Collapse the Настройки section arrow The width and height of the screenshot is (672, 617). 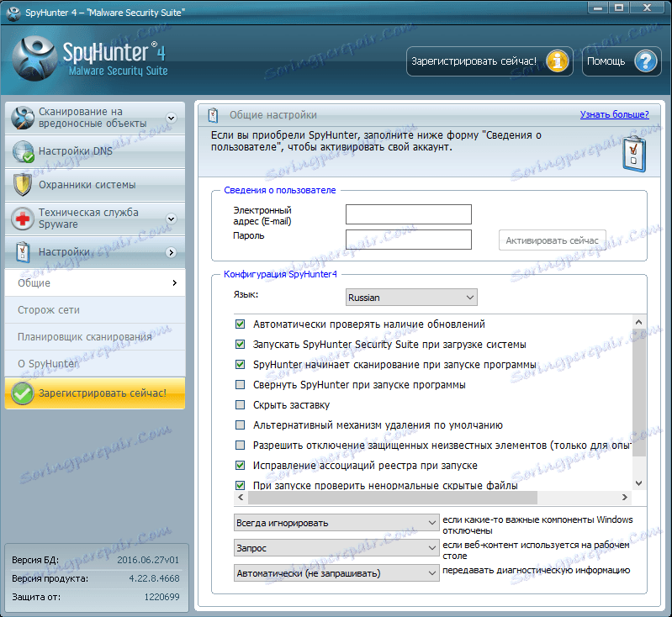pyautogui.click(x=172, y=252)
